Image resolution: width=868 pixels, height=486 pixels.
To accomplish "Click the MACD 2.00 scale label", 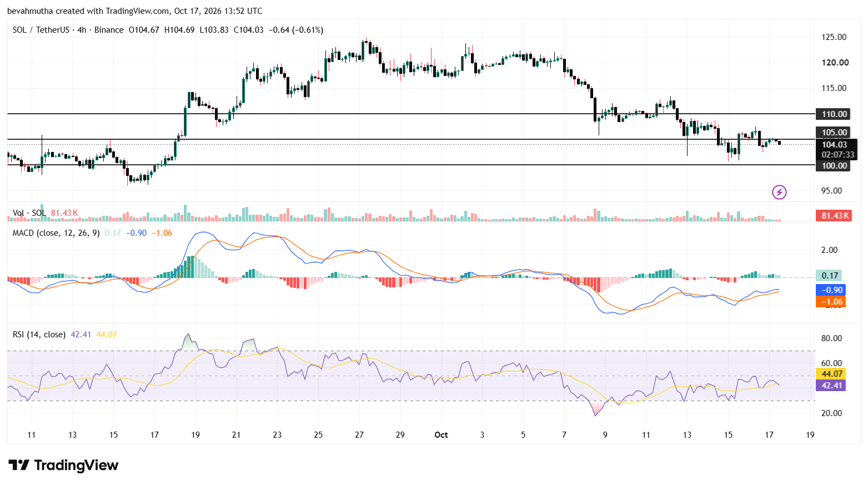I will [830, 250].
